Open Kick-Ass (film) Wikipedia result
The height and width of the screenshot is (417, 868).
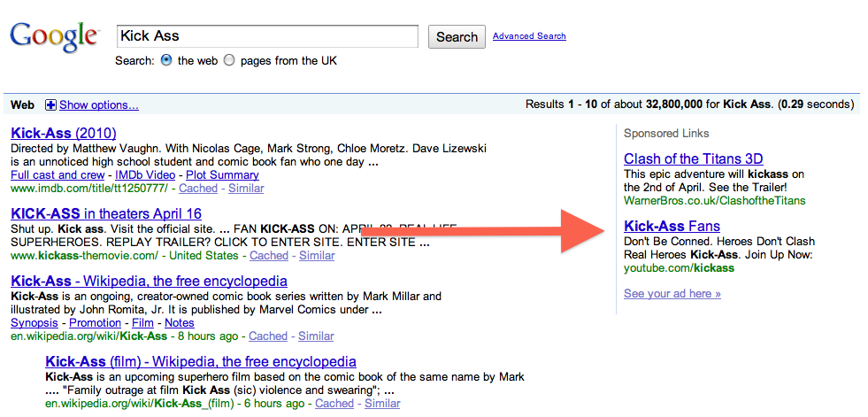click(201, 362)
